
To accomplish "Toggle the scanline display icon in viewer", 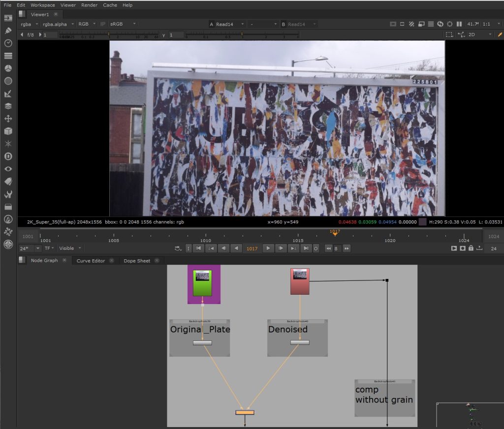I will [431, 24].
